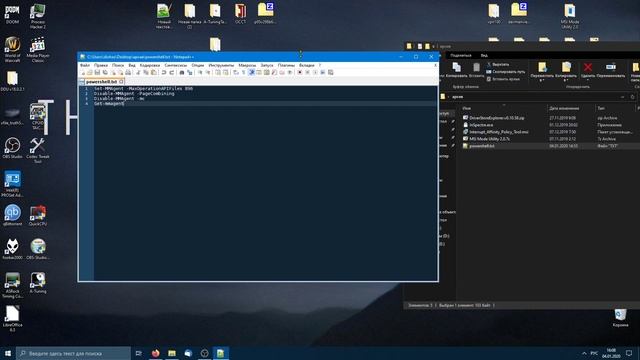This screenshot has height=360, width=640.
Task: Stop macro recording in Notepad++ toolbar
Action: [x=307, y=72]
